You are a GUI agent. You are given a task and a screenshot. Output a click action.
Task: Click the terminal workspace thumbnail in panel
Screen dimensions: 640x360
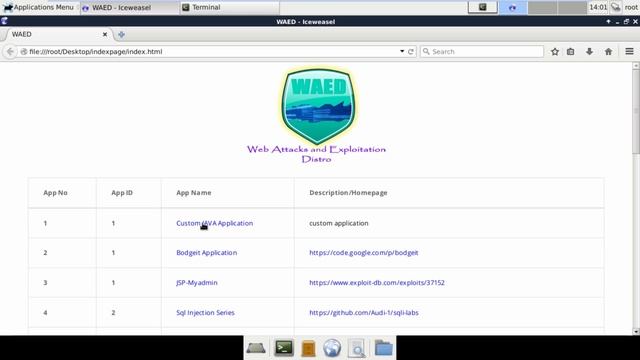point(483,7)
